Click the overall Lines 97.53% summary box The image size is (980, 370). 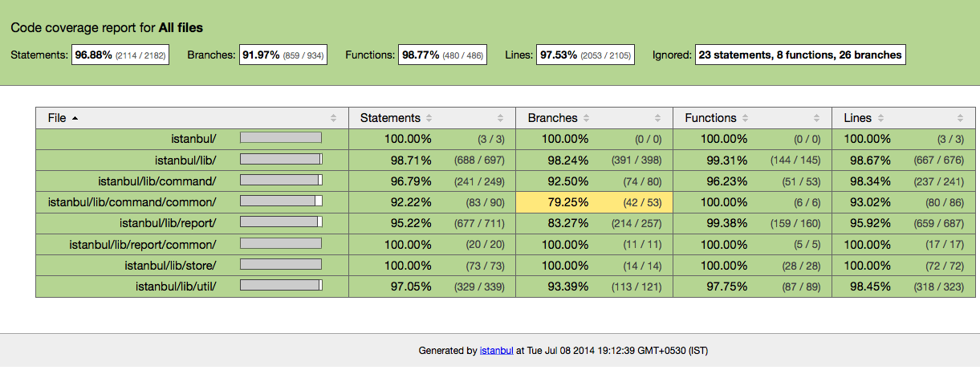(585, 55)
